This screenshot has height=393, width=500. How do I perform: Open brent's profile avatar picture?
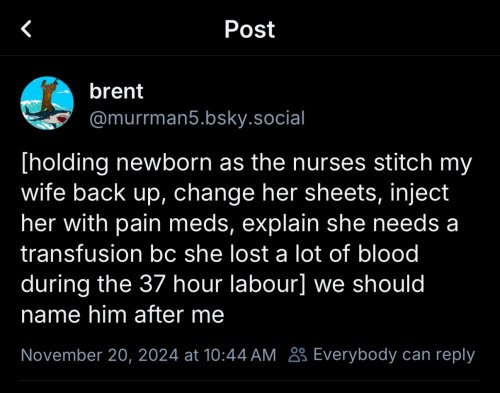pyautogui.click(x=47, y=103)
